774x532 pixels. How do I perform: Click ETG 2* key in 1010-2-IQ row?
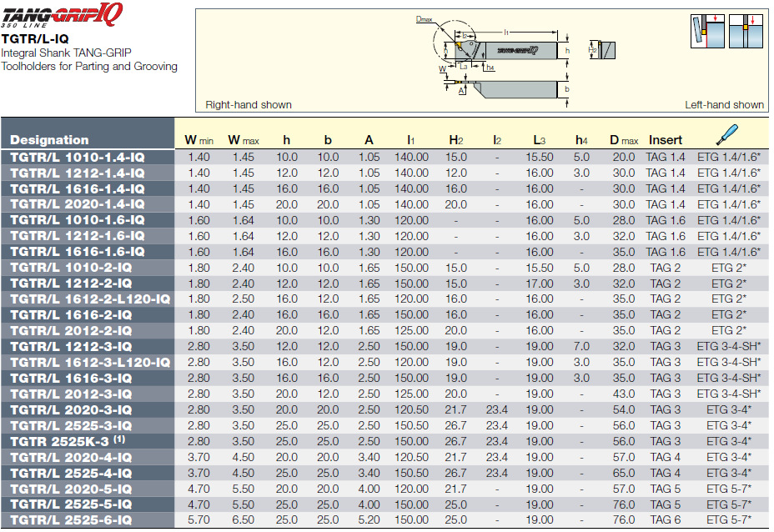point(729,268)
